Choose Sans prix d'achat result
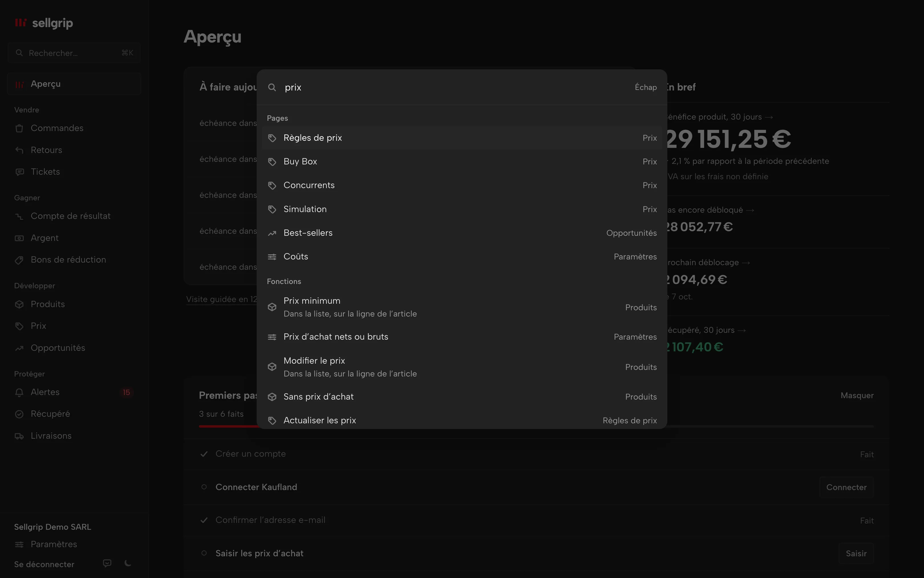This screenshot has height=578, width=924. [462, 397]
